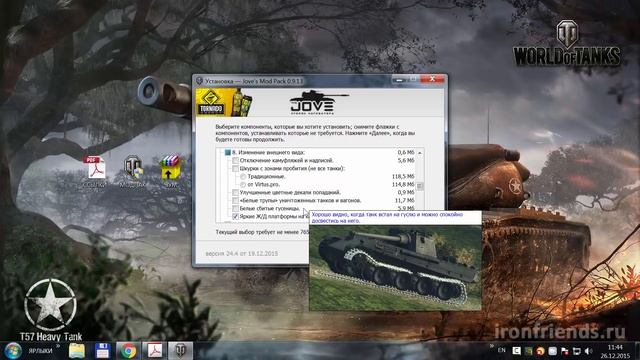The image size is (640, 360).
Task: Enable the white knocked-off tracks checkbox
Action: pos(236,209)
